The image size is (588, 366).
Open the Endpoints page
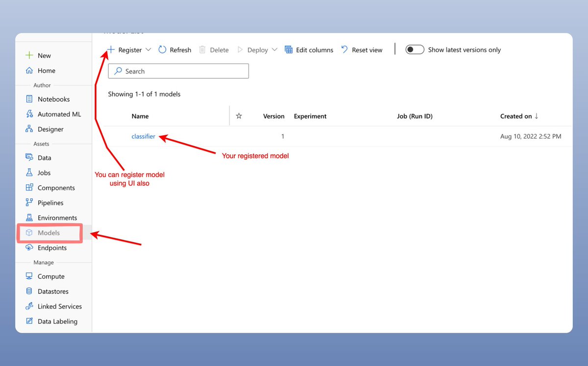52,247
